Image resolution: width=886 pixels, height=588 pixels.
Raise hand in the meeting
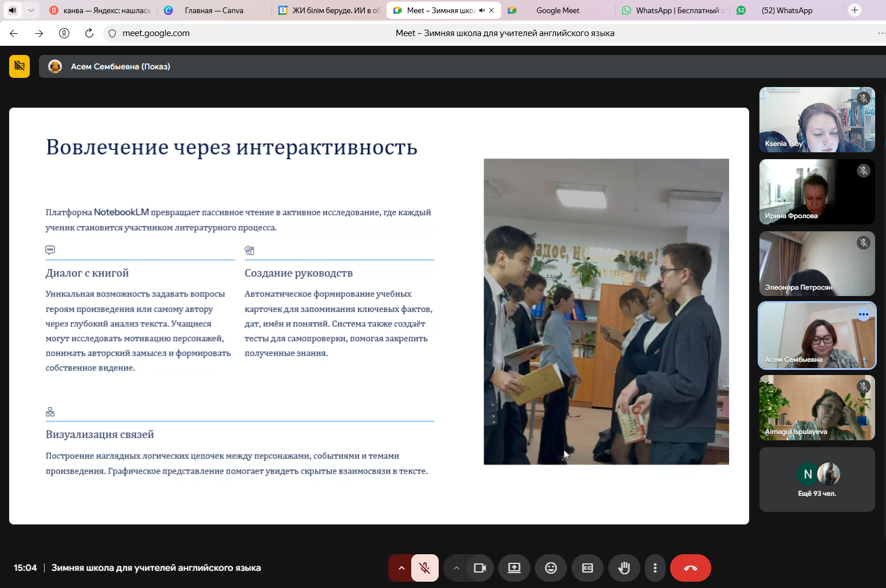point(624,568)
